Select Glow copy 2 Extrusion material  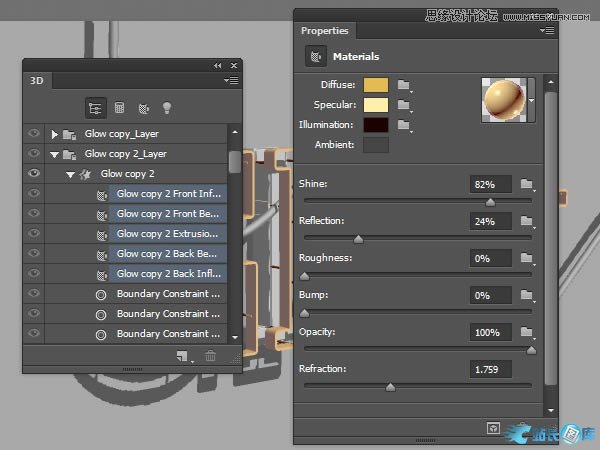(168, 234)
